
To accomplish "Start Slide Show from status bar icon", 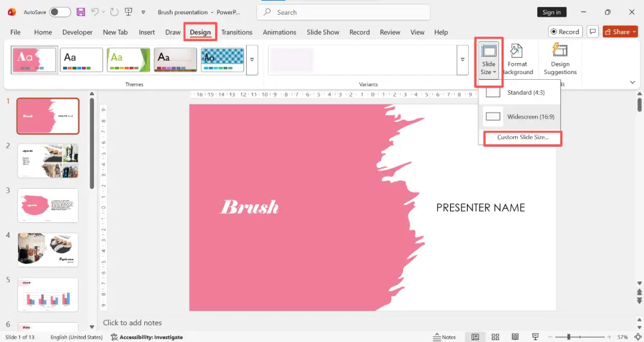I will tap(535, 337).
